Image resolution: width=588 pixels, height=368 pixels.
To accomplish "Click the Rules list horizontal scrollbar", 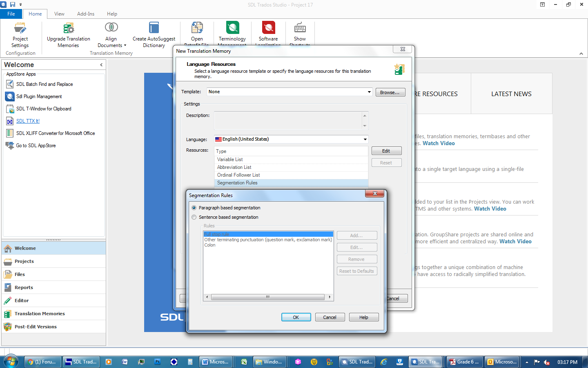I will point(268,297).
